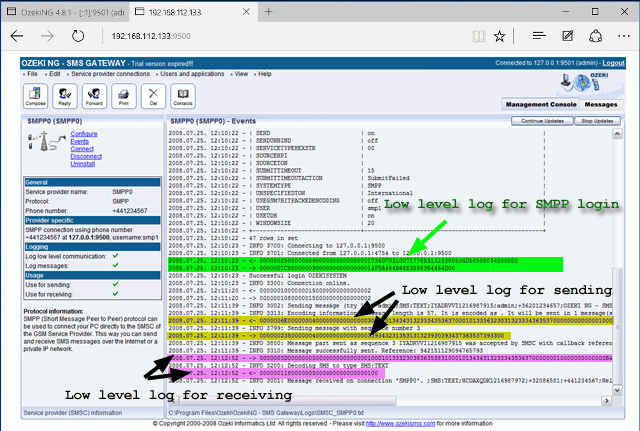Click the horizontal scrollbar thumb
Image resolution: width=640 pixels, height=431 pixels.
287,401
